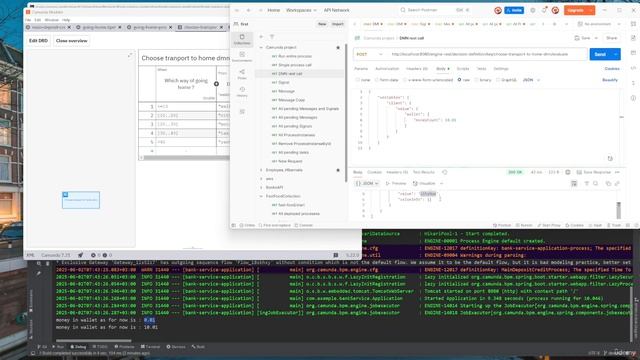Click the request URL input field
The height and width of the screenshot is (360, 640).
click(487, 54)
